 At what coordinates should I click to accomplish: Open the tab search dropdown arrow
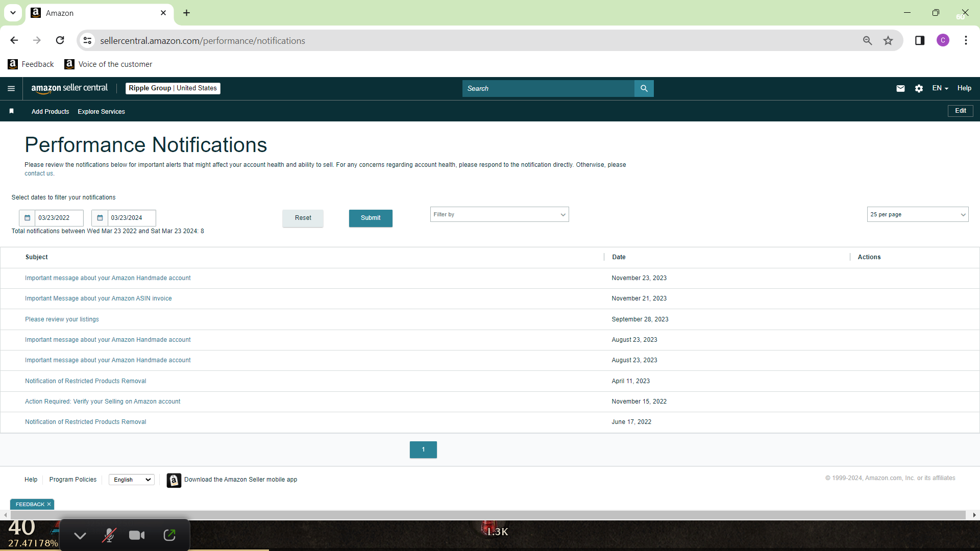[13, 13]
